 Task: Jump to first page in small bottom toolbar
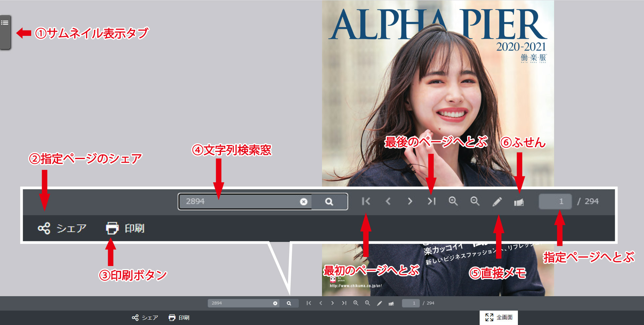click(x=309, y=303)
